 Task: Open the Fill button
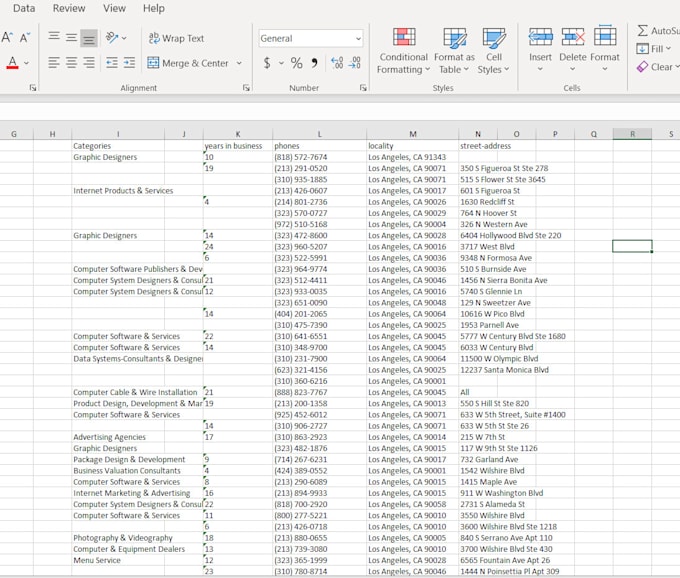[x=654, y=49]
